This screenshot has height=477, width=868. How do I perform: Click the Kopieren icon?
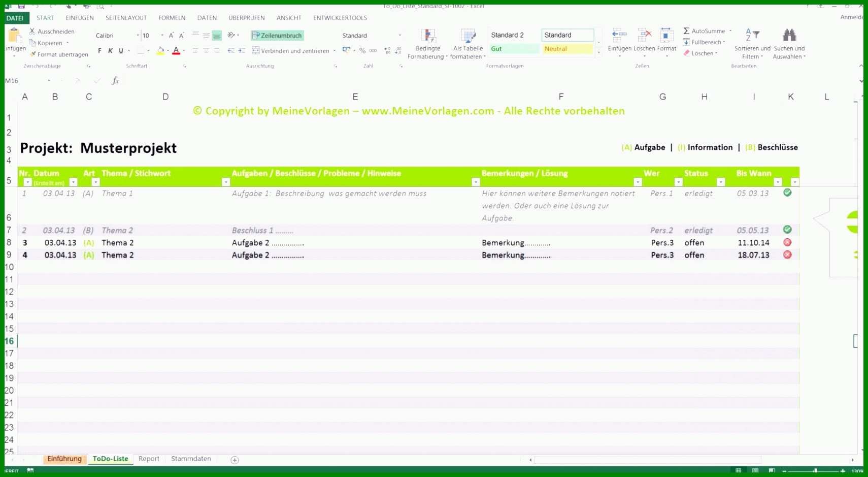[x=32, y=43]
